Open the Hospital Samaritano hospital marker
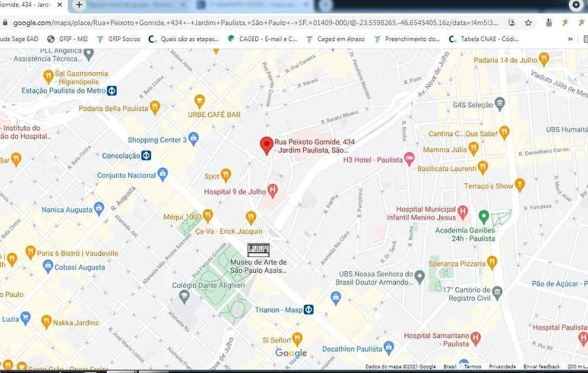Screen dimensions: 588x373 [x=475, y=338]
